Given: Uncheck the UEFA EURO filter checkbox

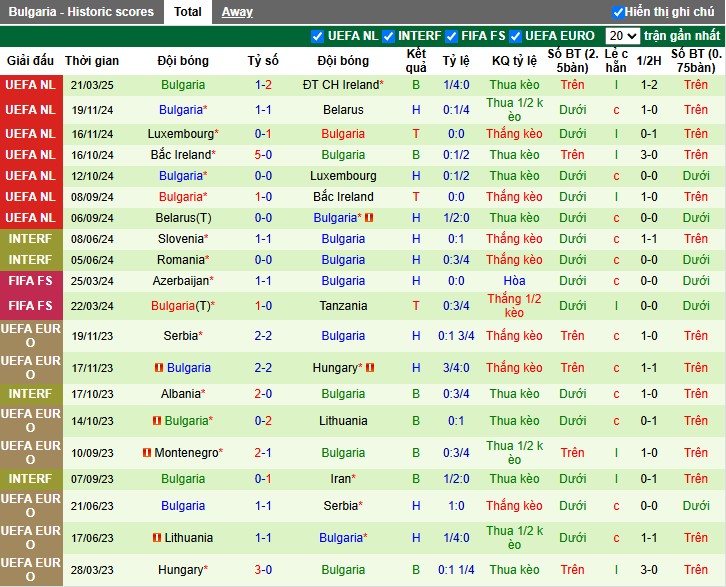Looking at the screenshot, I should (x=515, y=36).
